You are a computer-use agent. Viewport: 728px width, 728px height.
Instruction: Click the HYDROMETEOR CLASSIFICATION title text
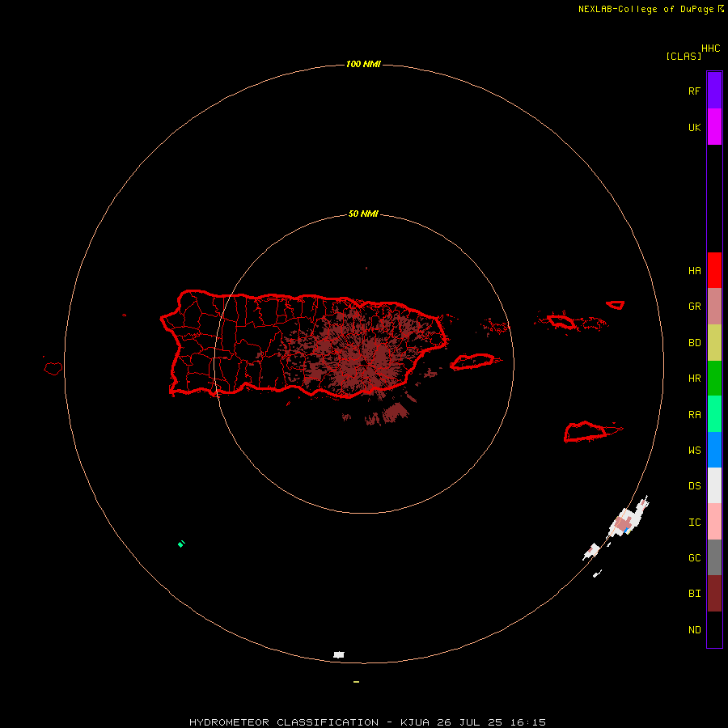(283, 722)
